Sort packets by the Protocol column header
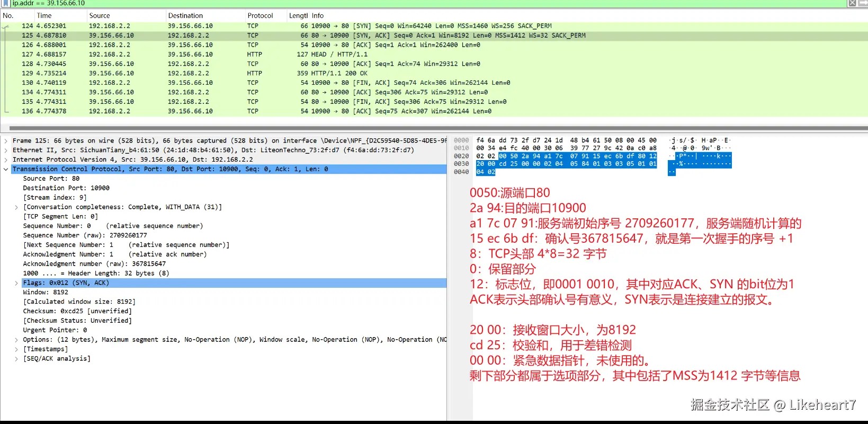This screenshot has height=424, width=868. [x=261, y=16]
